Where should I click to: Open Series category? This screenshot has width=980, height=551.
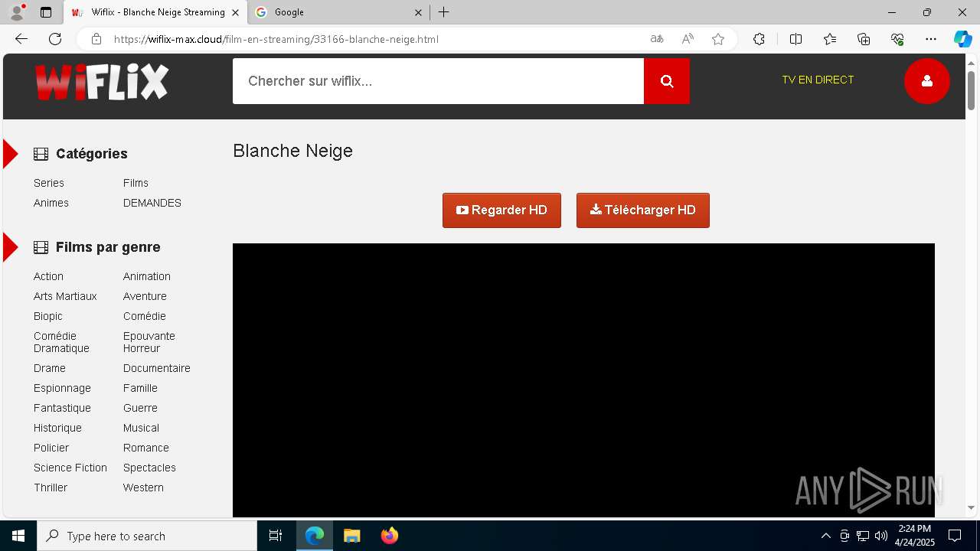coord(49,183)
